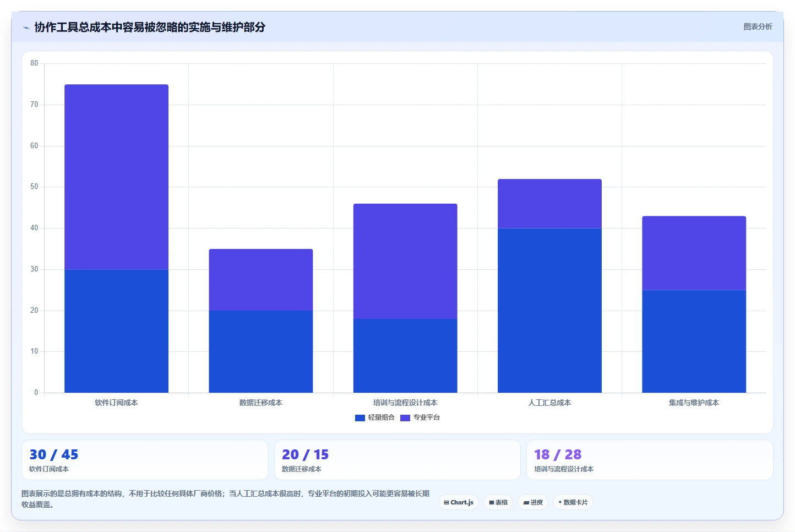This screenshot has height=532, width=795.
Task: Click the 人工汇总成本 x-axis label
Action: pyautogui.click(x=549, y=403)
